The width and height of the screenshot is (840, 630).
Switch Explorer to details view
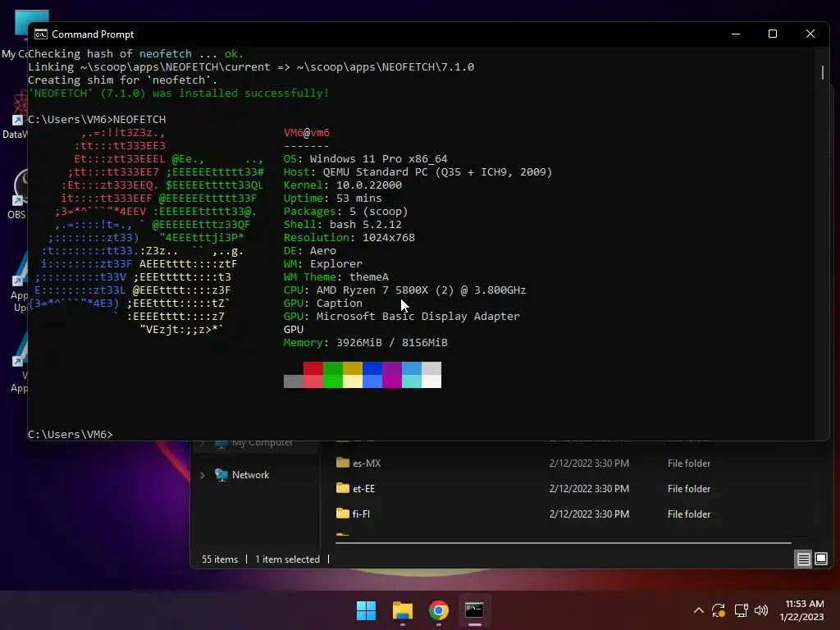[804, 559]
